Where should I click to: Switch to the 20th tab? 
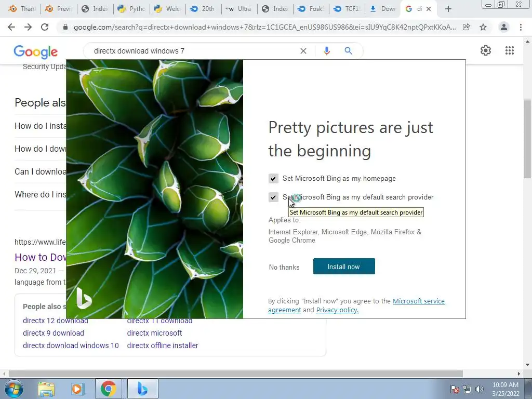[204, 9]
